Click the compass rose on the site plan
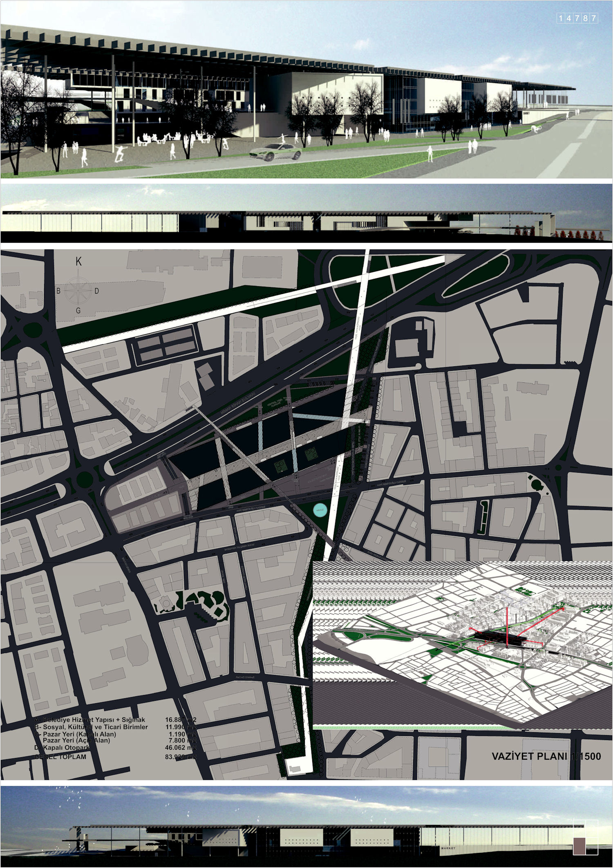The image size is (613, 868). coord(78,290)
